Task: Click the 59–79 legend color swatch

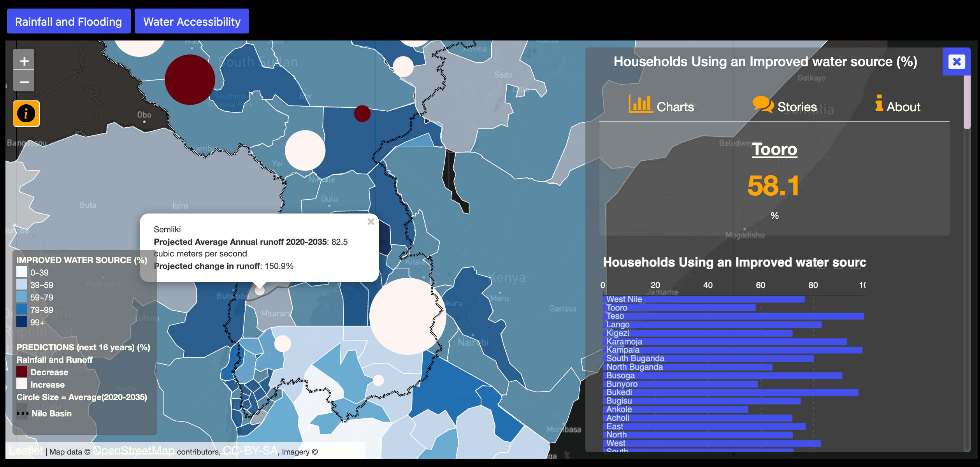Action: [22, 297]
